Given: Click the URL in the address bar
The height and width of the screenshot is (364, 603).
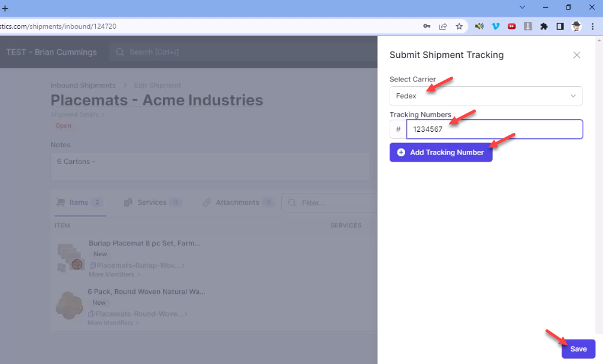Looking at the screenshot, I should pos(58,26).
